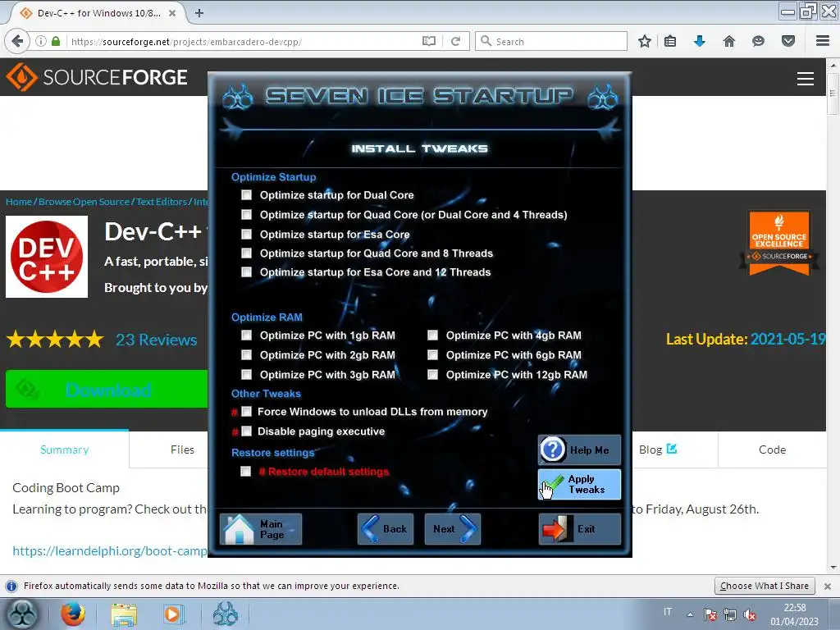
Task: Launch Firefox from the taskbar
Action: click(x=73, y=614)
